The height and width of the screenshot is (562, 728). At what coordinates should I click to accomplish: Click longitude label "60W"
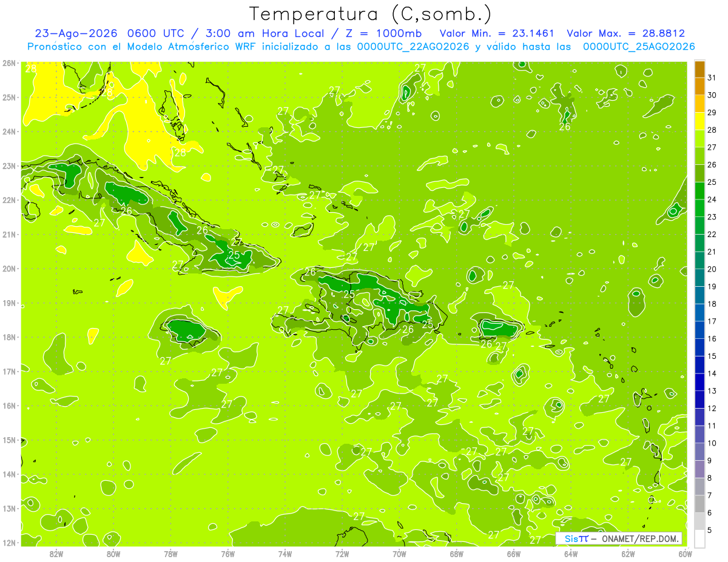(x=685, y=554)
